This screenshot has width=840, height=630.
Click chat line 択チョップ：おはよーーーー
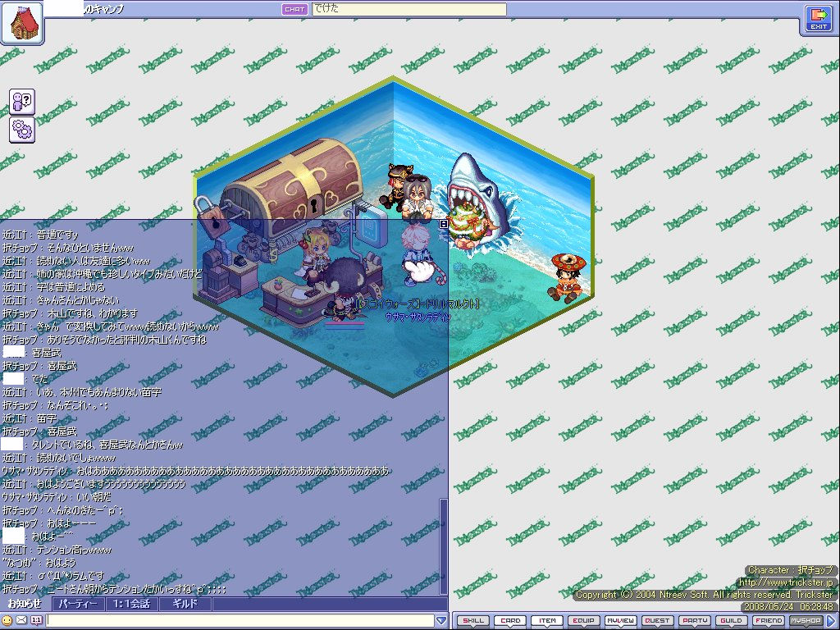(49, 523)
